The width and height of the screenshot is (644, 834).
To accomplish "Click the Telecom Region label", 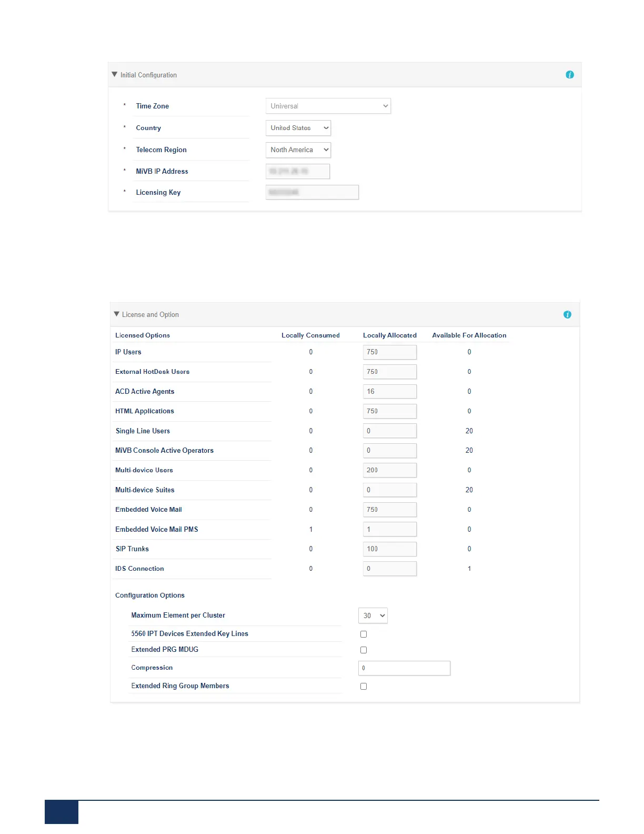I will pos(161,150).
